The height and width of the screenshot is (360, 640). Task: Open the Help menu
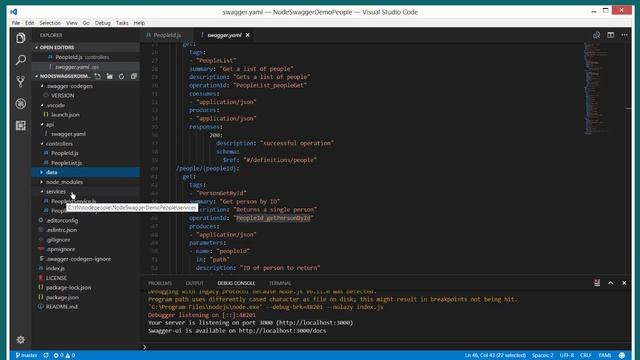(x=139, y=23)
